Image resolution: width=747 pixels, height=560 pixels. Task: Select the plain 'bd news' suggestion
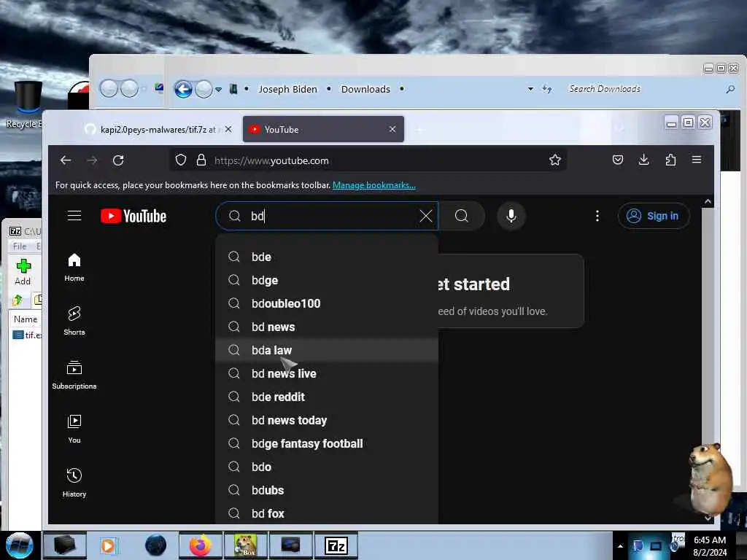pyautogui.click(x=327, y=327)
